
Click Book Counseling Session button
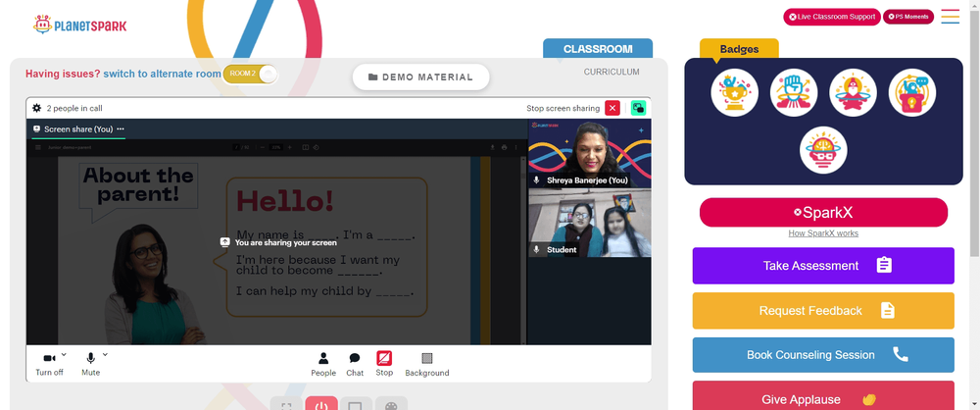pos(823,355)
